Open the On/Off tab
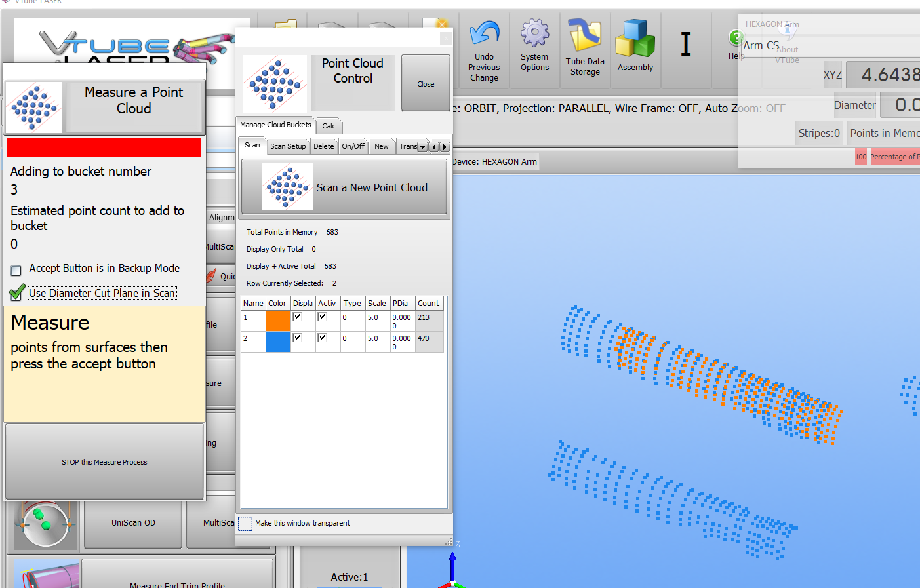The image size is (920, 588). coord(353,146)
